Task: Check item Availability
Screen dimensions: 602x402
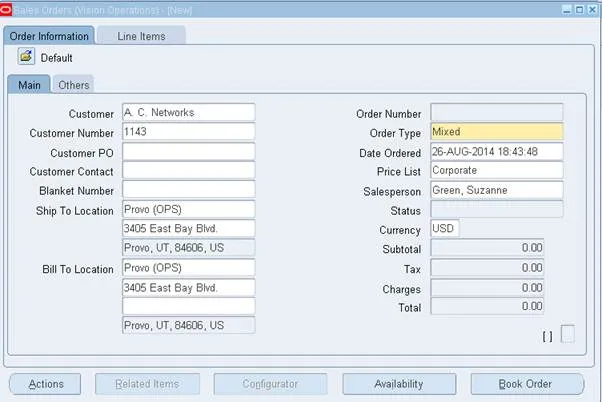Action: (x=399, y=384)
